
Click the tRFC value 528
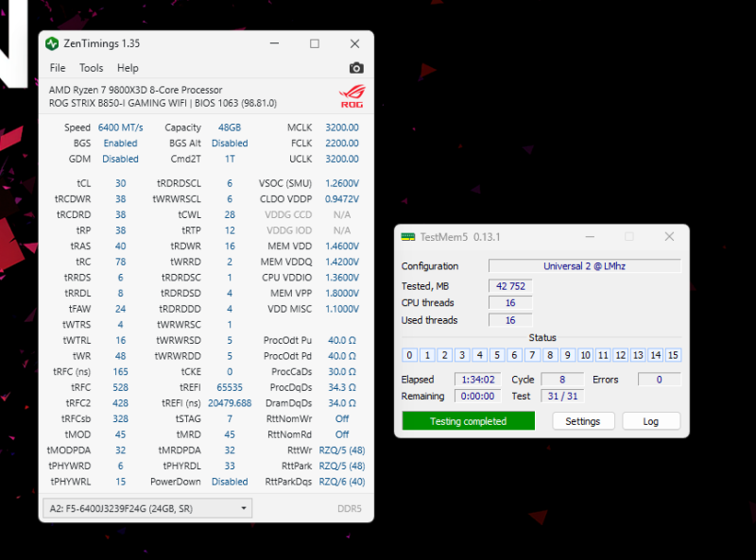121,387
